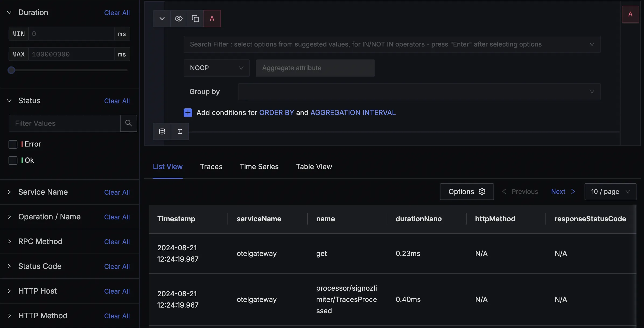Toggle query A visibility eye icon
Image resolution: width=644 pixels, height=328 pixels.
[178, 19]
